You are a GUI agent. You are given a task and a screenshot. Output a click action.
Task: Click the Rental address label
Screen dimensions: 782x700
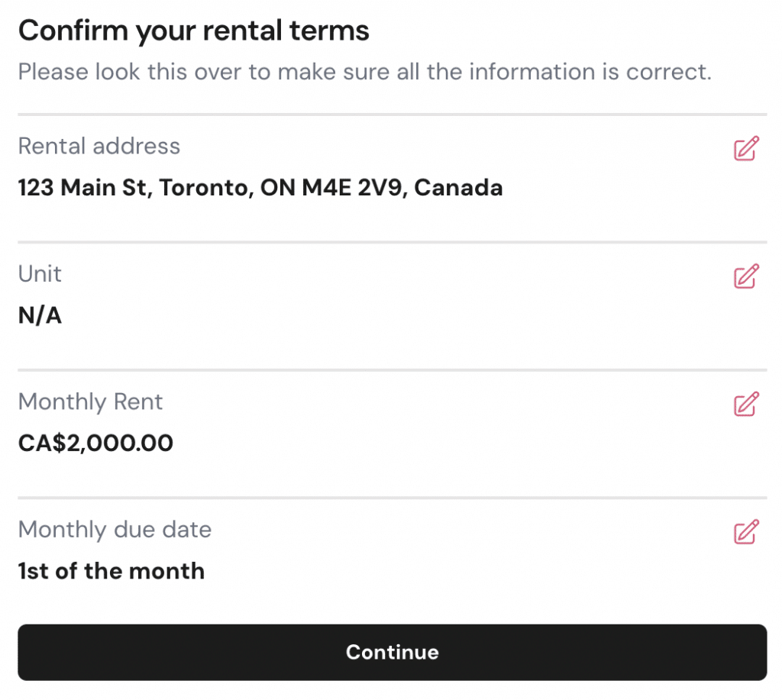[x=99, y=146]
